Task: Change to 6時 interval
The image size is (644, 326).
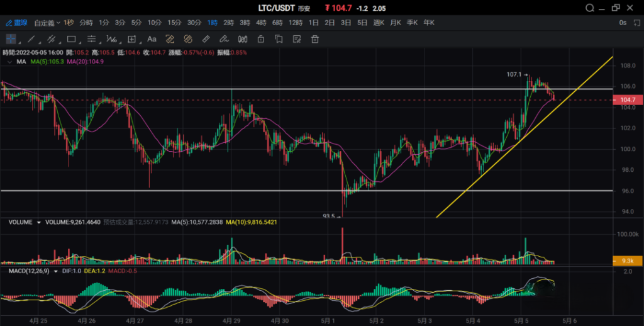Action: coord(277,23)
